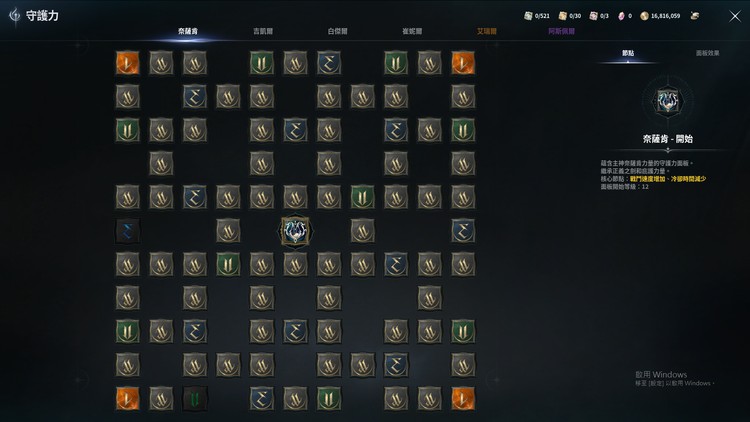Viewport: 750px width, 422px height.
Task: Click the large node emblem above 奈薩肯 - 開始
Action: coord(668,101)
